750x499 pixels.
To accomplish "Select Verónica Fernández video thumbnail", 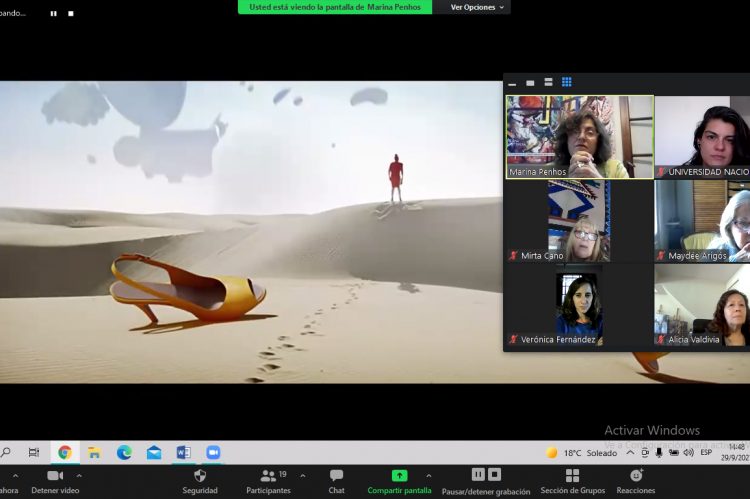I will tap(579, 305).
